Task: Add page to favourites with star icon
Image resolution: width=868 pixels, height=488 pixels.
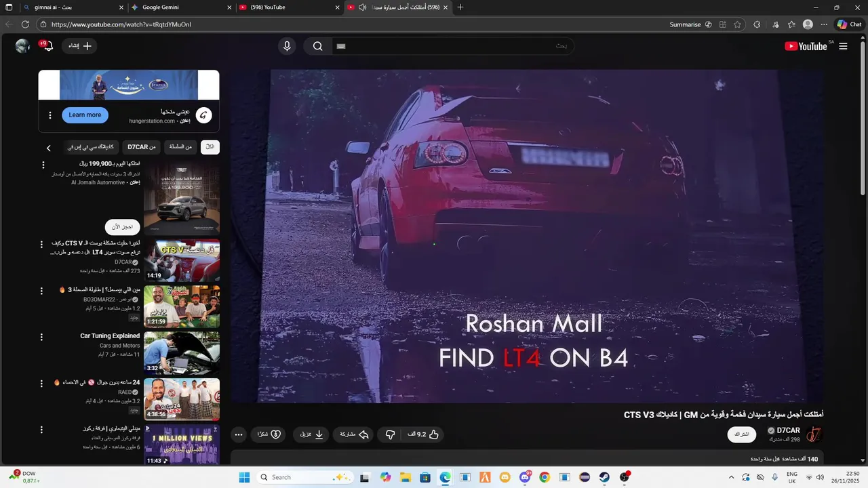Action: pos(737,24)
